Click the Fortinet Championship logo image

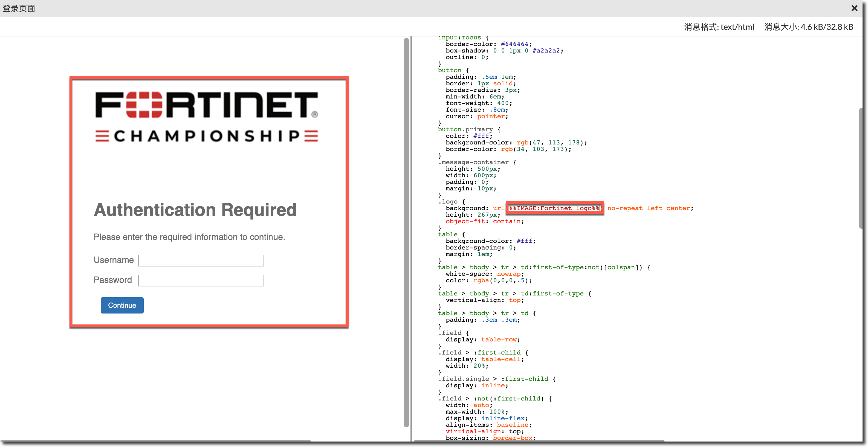(207, 117)
